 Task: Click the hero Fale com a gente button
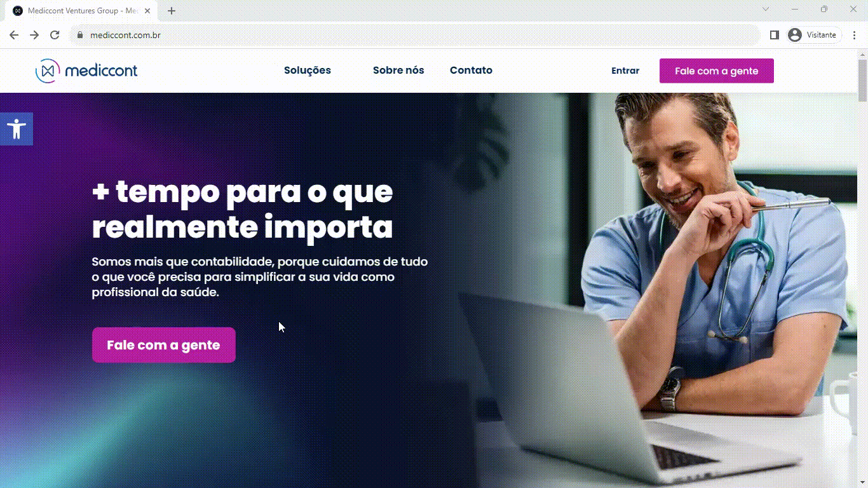coord(164,345)
